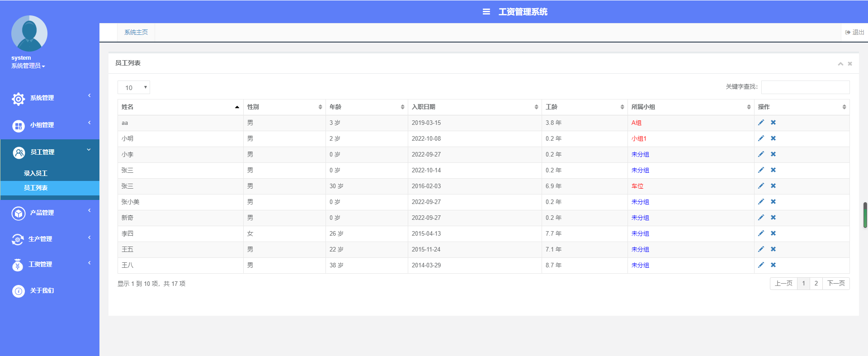Click the edit pencil icon for aa
This screenshot has width=868, height=356.
click(761, 123)
